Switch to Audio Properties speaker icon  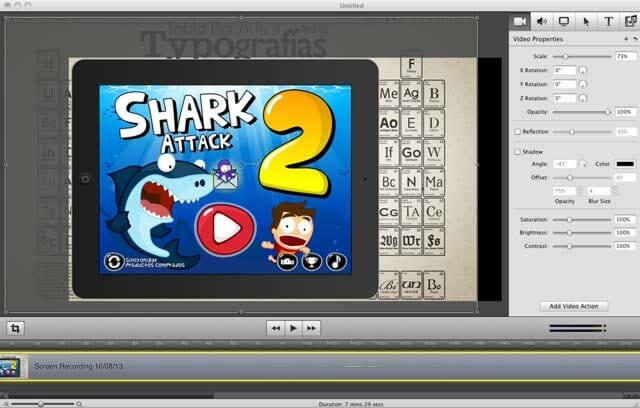pos(542,20)
